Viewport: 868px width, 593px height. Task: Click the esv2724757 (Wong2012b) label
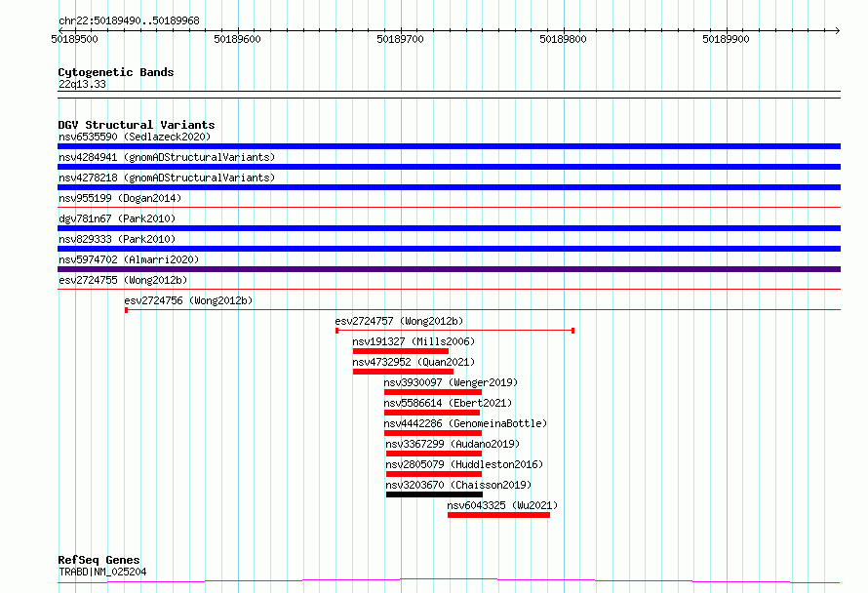click(399, 321)
